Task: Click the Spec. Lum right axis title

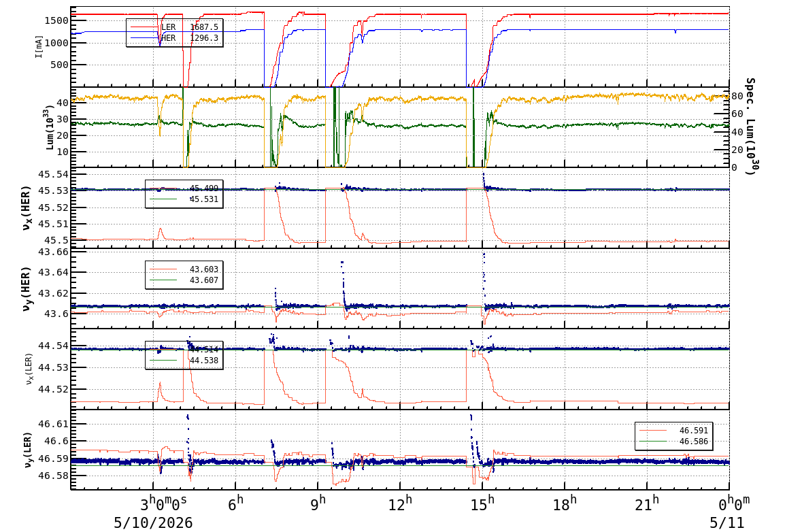Action: 750,126
